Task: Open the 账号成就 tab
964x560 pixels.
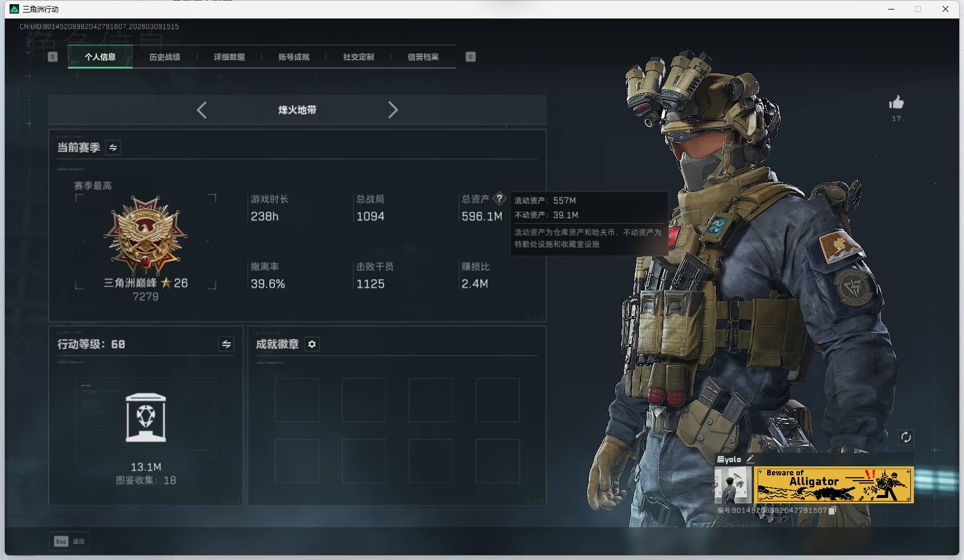Action: pos(293,57)
